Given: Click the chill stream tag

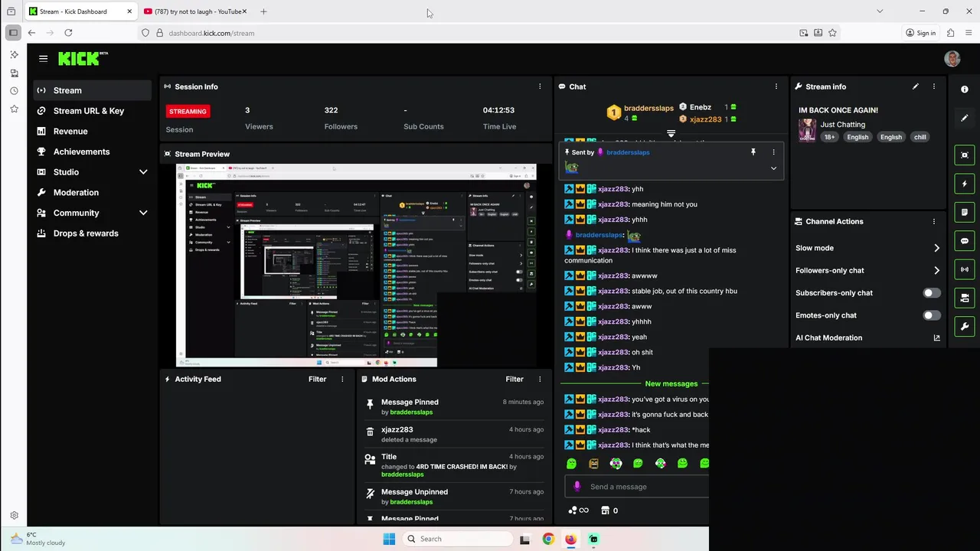Looking at the screenshot, I should click(x=920, y=137).
